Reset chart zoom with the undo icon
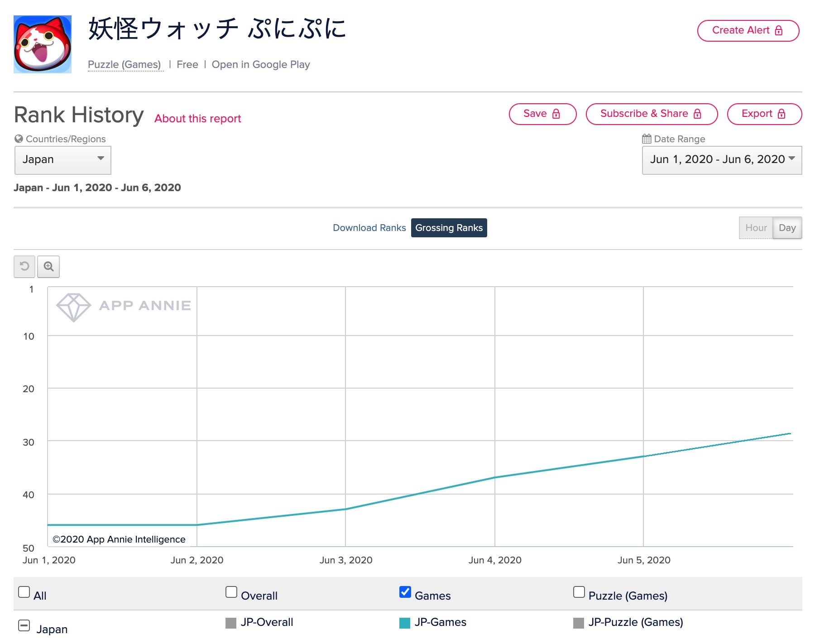 (24, 266)
